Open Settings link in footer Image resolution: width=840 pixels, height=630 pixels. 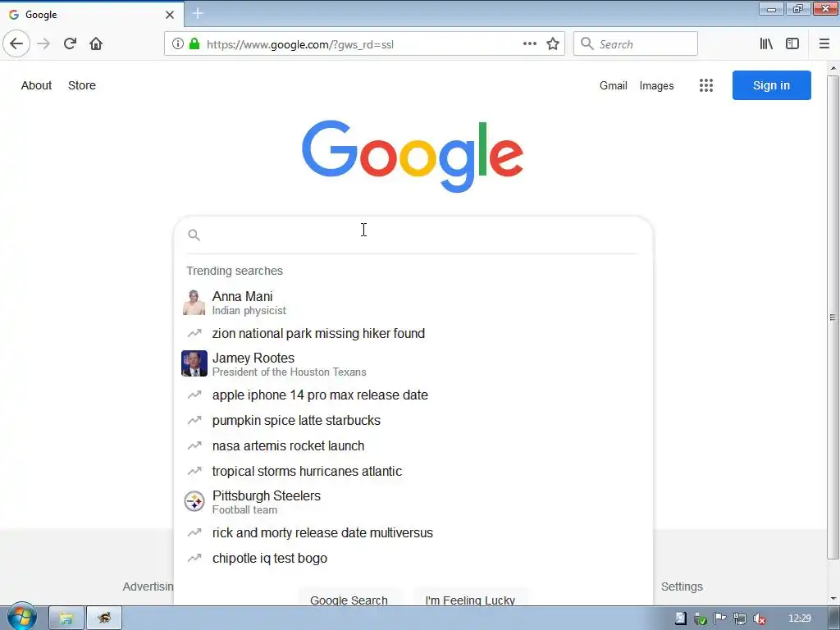click(x=682, y=587)
